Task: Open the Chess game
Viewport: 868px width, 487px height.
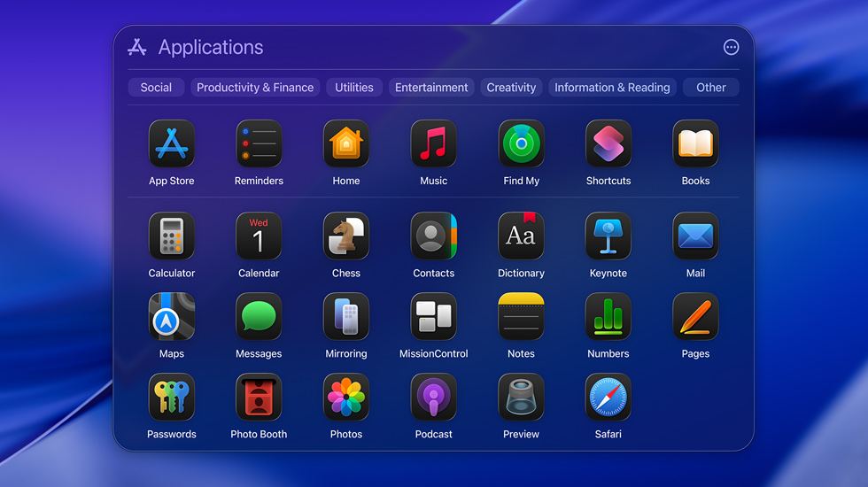Action: tap(346, 236)
